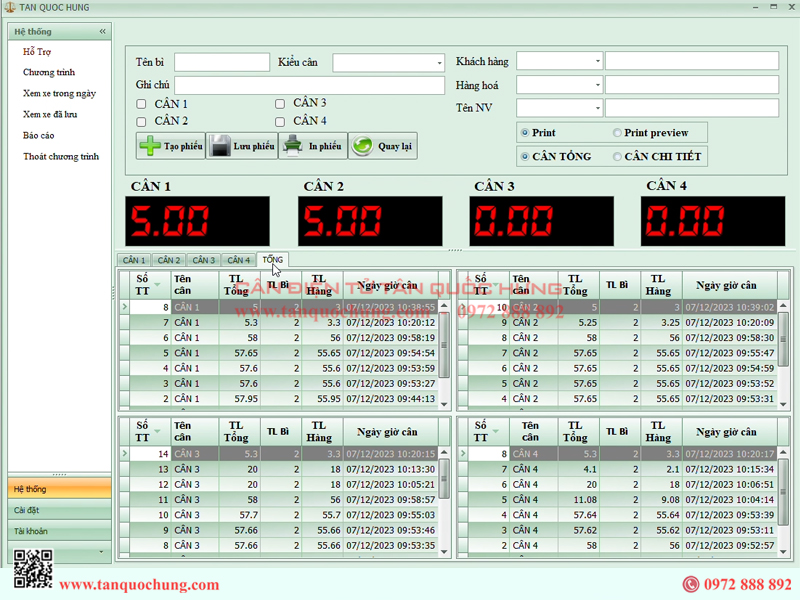Click the QR code image
Screen dimensions: 800x600
(x=33, y=568)
